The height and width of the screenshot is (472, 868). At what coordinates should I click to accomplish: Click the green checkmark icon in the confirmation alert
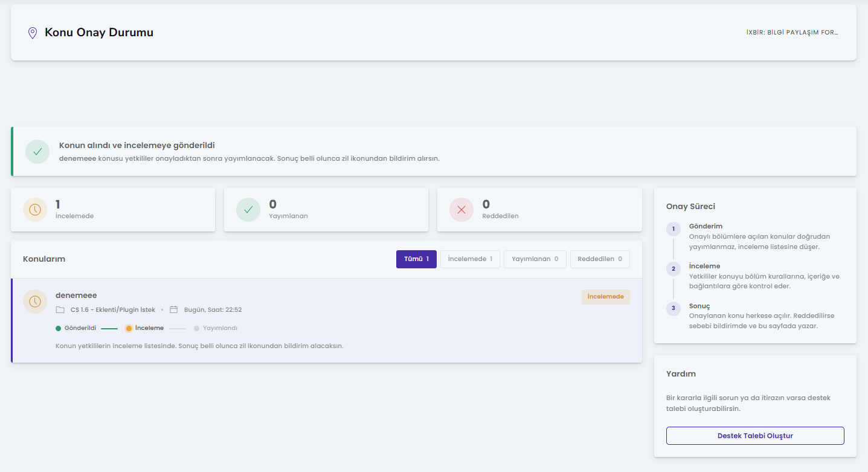(x=37, y=152)
